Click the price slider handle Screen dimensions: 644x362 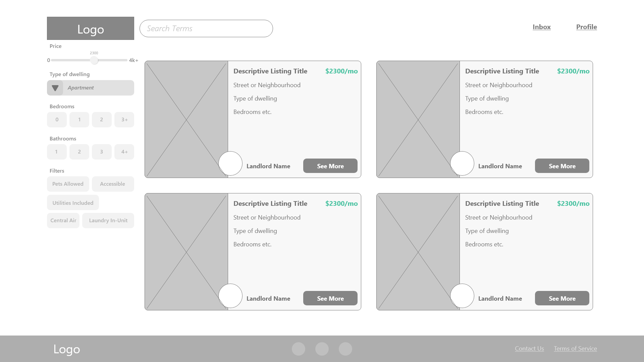pyautogui.click(x=94, y=60)
